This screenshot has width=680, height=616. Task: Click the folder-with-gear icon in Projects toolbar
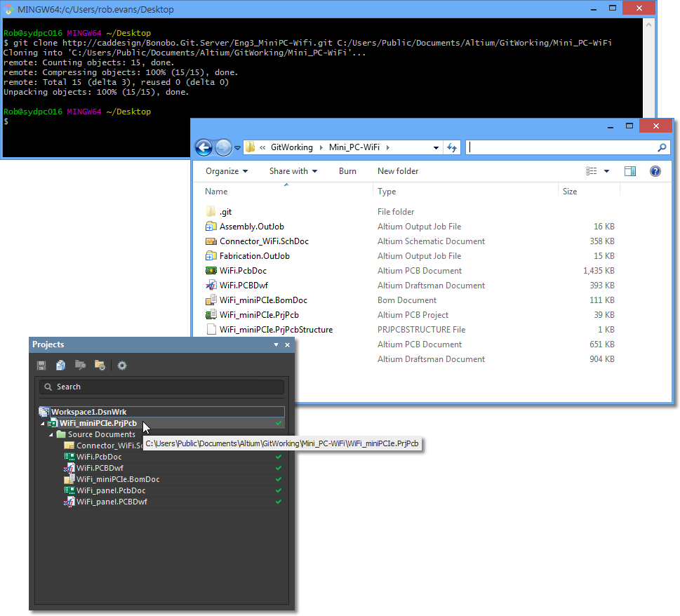(x=99, y=365)
